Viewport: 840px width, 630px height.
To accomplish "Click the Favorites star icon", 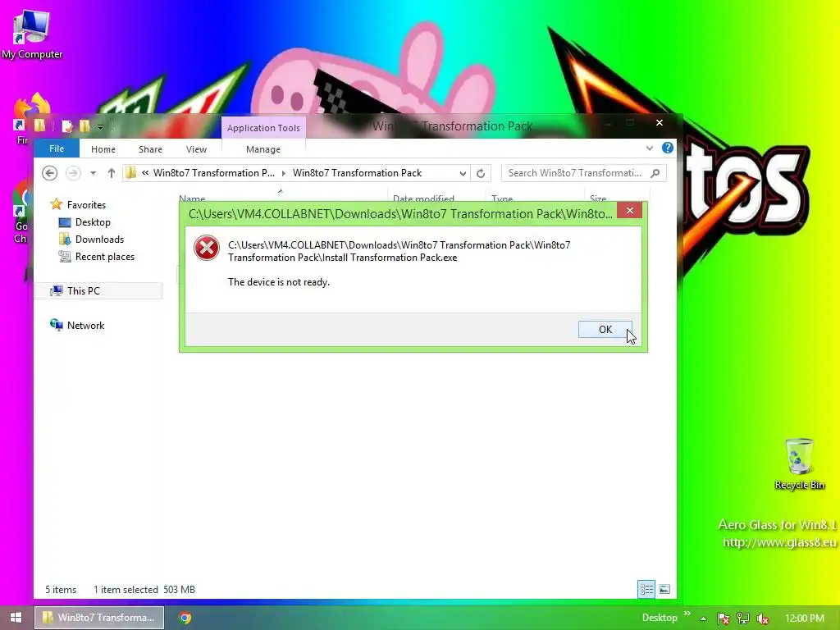I will [57, 204].
